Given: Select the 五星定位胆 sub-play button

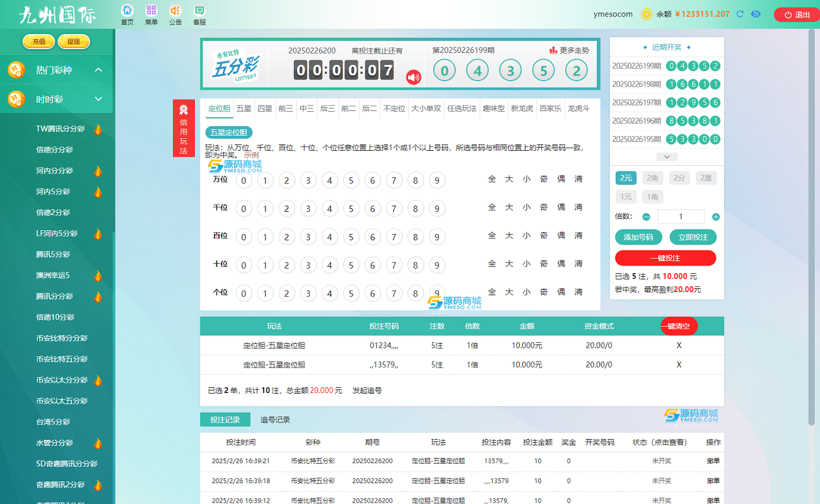Looking at the screenshot, I should (230, 132).
